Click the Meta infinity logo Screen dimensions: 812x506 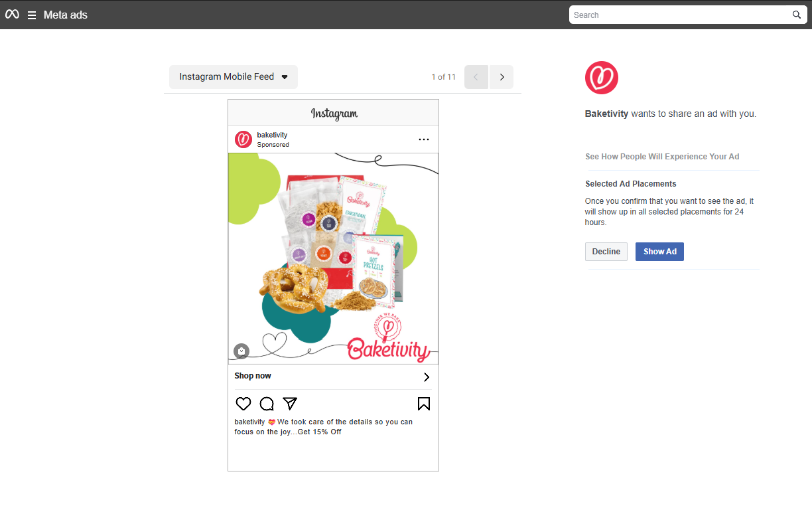(12, 14)
